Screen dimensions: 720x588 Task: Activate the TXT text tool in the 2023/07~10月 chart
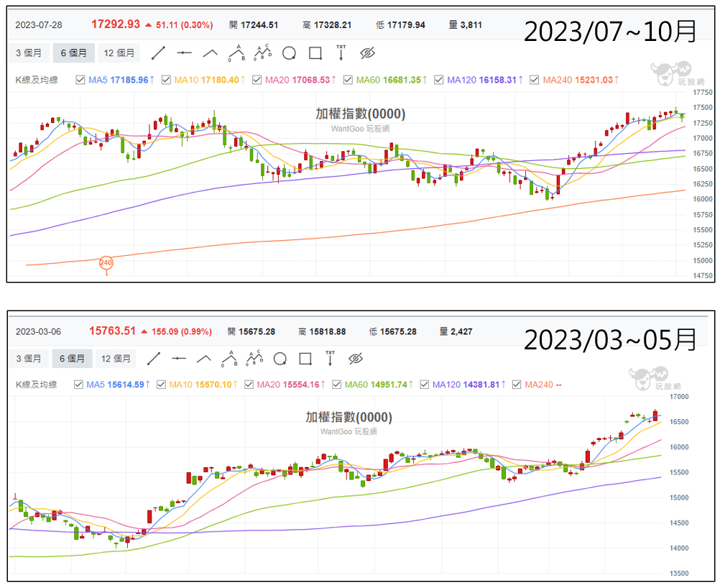coord(341,52)
